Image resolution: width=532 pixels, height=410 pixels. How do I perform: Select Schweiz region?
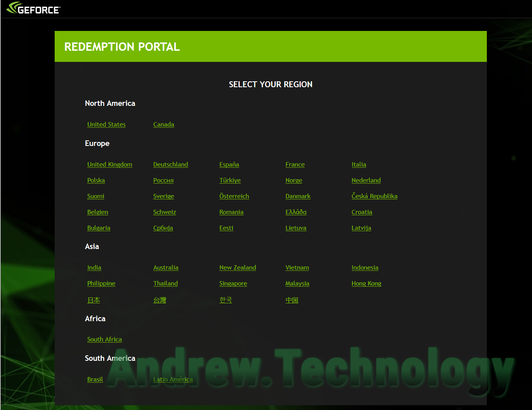(x=164, y=212)
